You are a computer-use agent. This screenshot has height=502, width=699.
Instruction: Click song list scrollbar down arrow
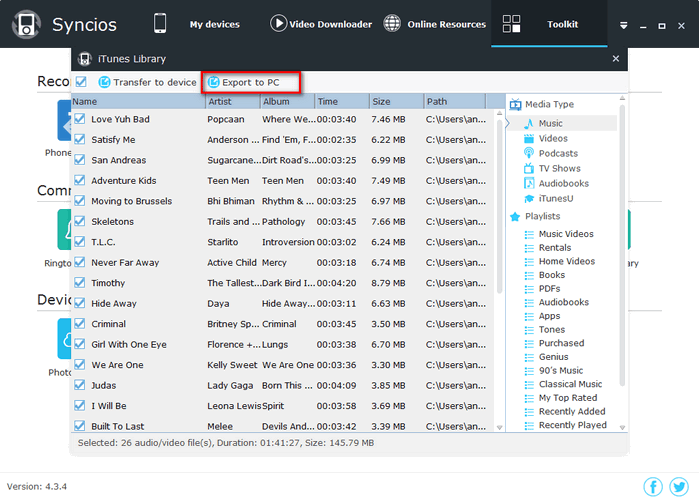coord(499,428)
